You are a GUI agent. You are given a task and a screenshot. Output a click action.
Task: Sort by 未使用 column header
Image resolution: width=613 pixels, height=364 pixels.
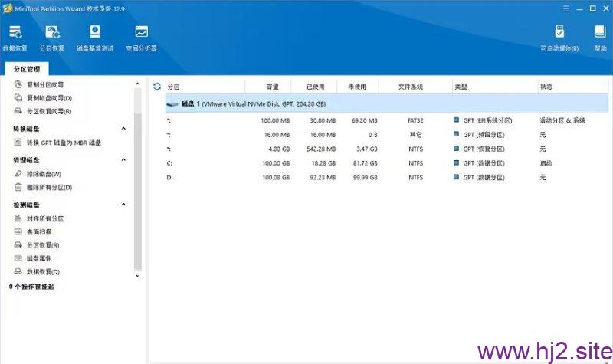coord(357,87)
